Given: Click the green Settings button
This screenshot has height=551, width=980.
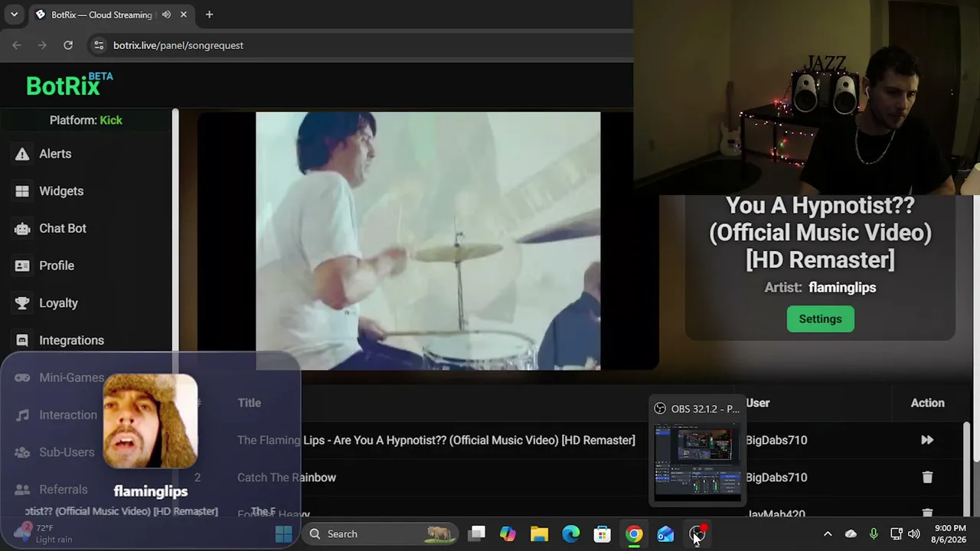Looking at the screenshot, I should click(820, 319).
